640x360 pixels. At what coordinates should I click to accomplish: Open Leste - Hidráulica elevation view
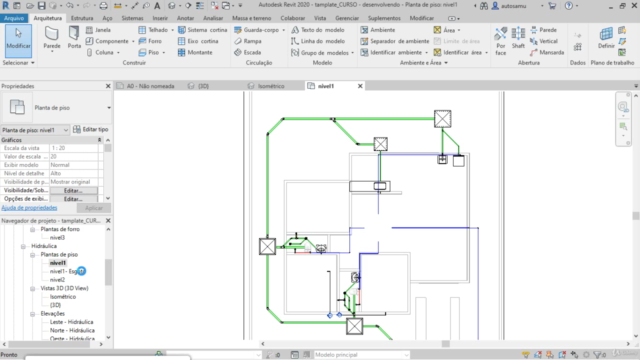[x=71, y=322]
